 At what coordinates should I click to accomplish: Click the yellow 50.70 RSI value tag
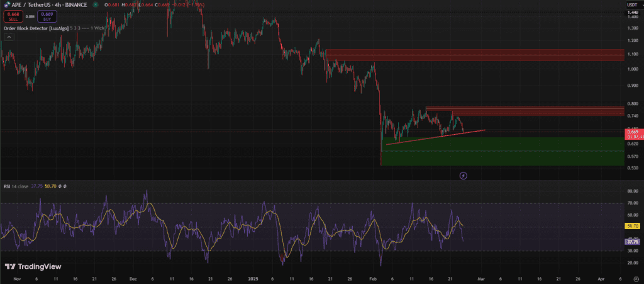pyautogui.click(x=632, y=225)
